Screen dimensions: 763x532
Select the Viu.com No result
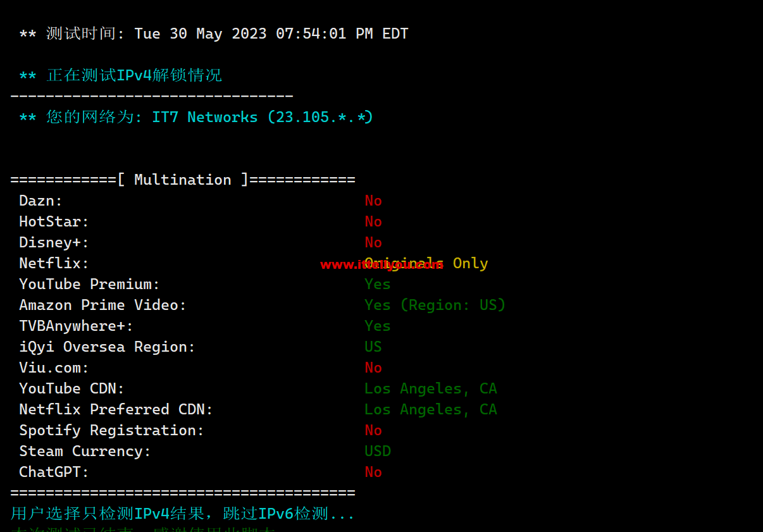(373, 368)
